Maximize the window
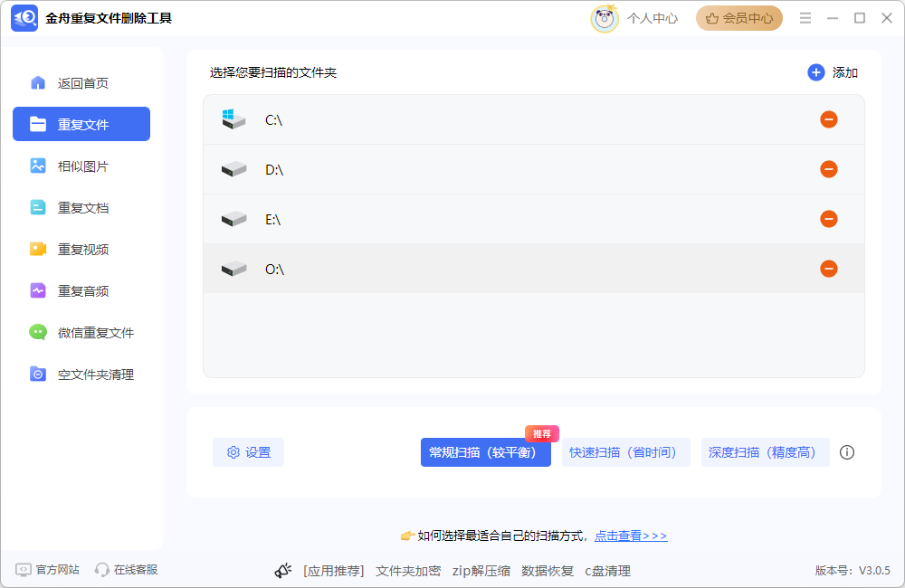 [x=860, y=18]
